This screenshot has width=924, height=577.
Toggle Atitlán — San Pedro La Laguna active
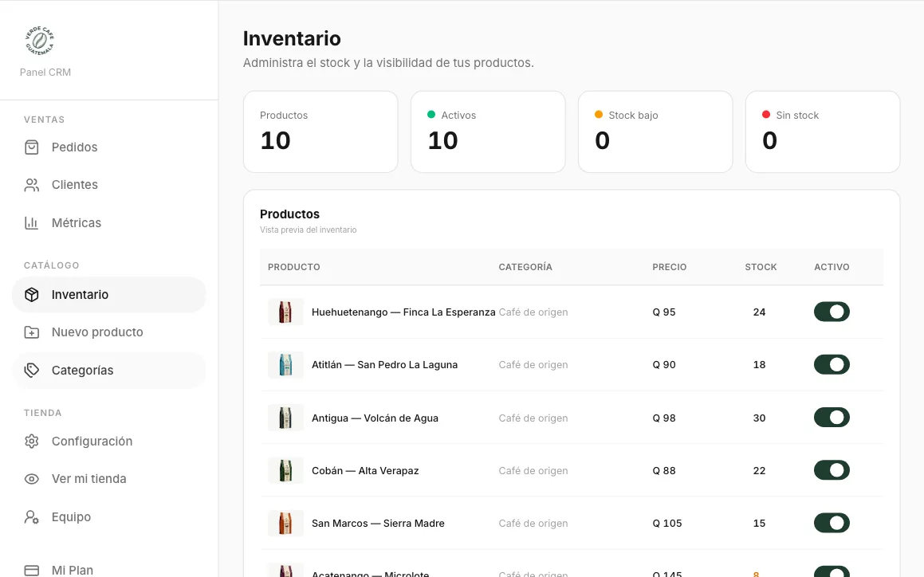tap(832, 365)
